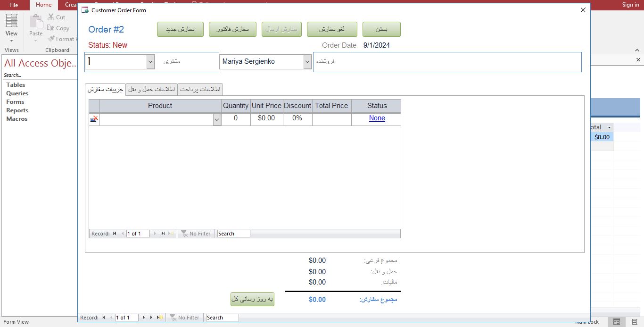Jump to last record in main form navigation
The width and height of the screenshot is (644, 327).
[x=152, y=318]
